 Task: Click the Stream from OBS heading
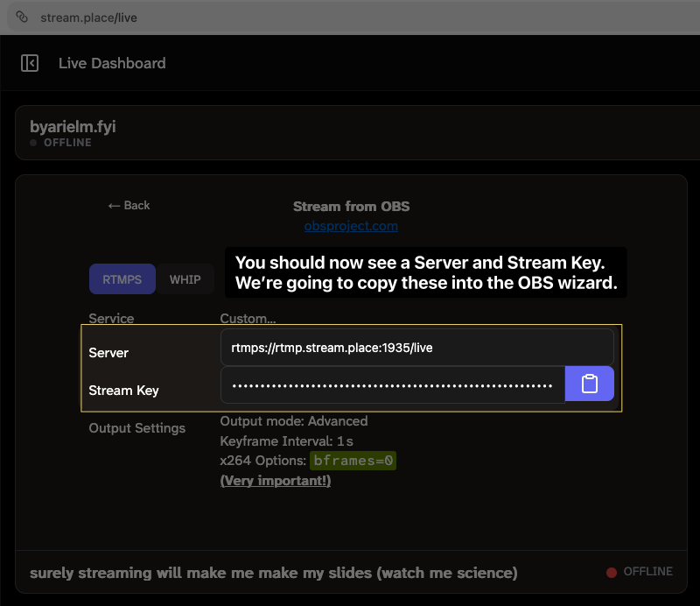tap(352, 206)
